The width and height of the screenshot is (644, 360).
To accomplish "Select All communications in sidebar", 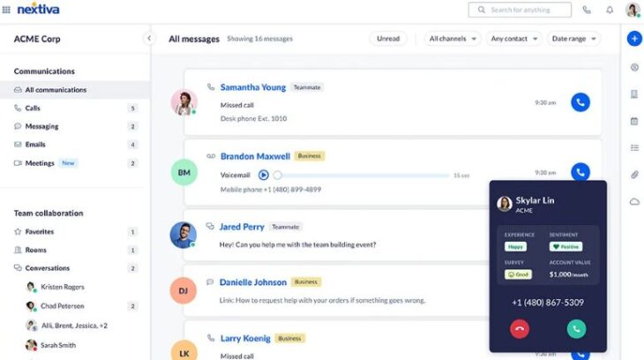I will [x=75, y=90].
